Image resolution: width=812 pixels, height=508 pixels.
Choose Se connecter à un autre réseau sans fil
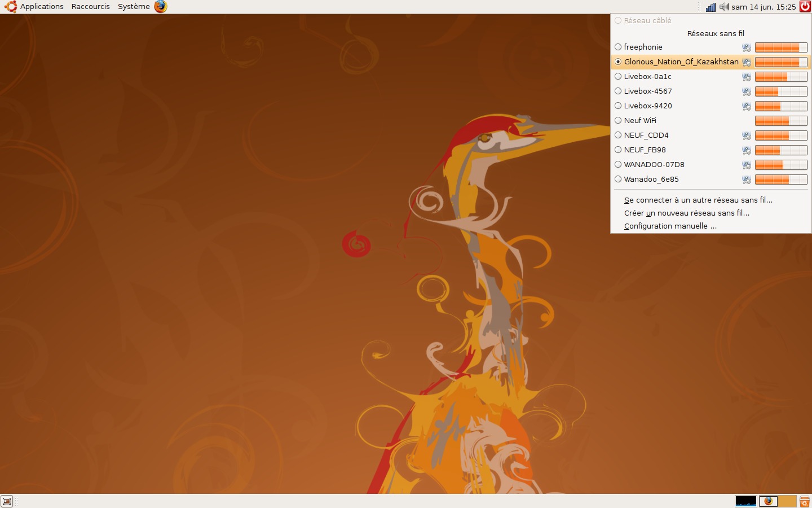pos(711,200)
